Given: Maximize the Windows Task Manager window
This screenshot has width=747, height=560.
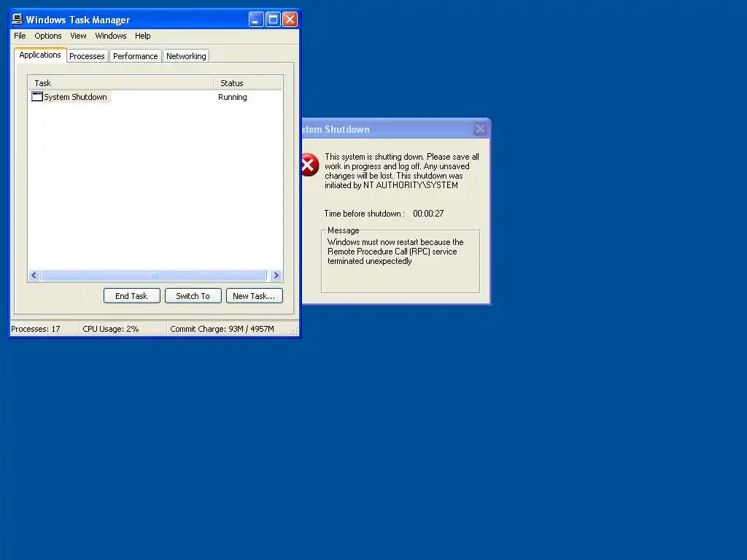Looking at the screenshot, I should tap(273, 20).
